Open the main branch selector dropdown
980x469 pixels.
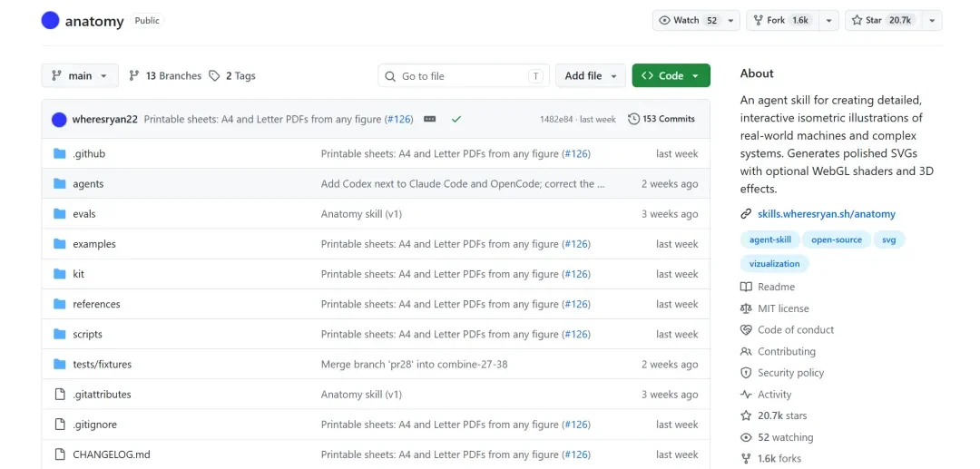click(79, 75)
